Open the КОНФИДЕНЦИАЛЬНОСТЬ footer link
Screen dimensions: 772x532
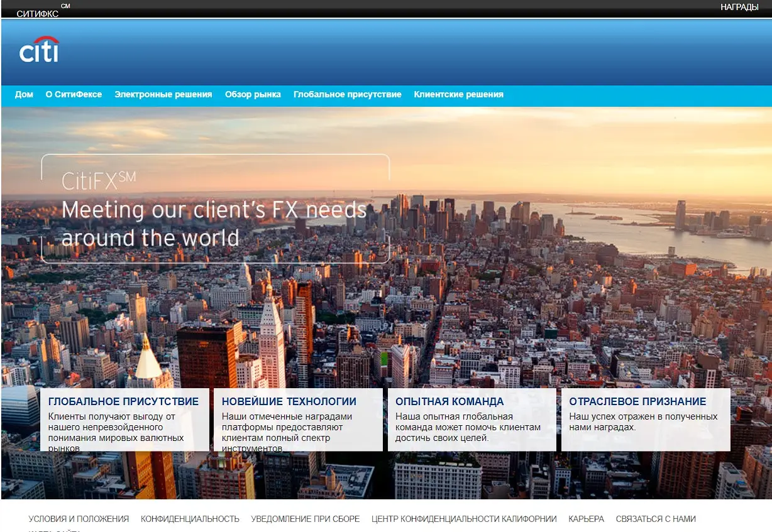click(190, 519)
